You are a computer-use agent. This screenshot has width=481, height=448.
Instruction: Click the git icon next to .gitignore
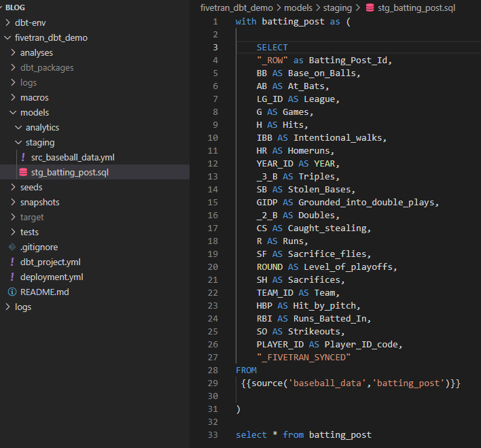click(x=12, y=247)
